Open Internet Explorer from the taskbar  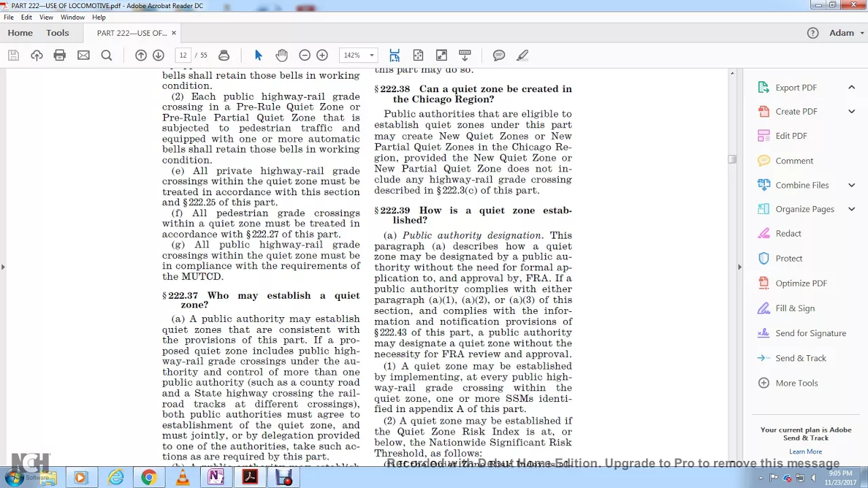point(116,478)
